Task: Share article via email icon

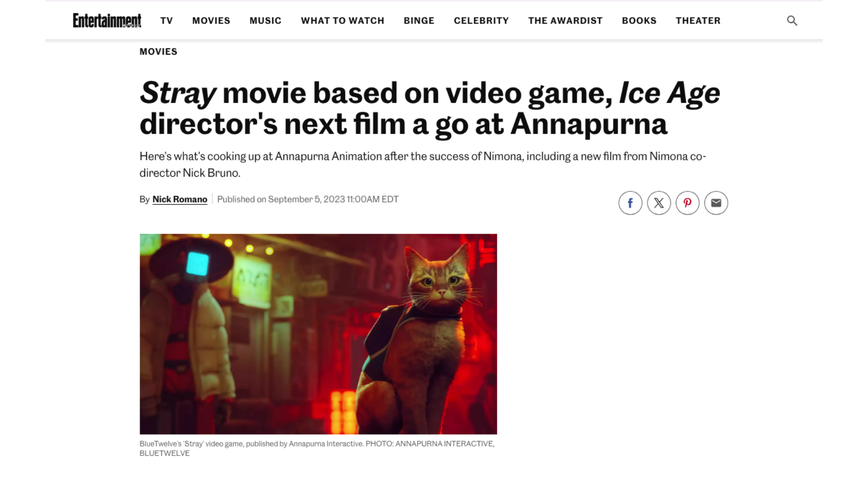Action: pyautogui.click(x=716, y=203)
